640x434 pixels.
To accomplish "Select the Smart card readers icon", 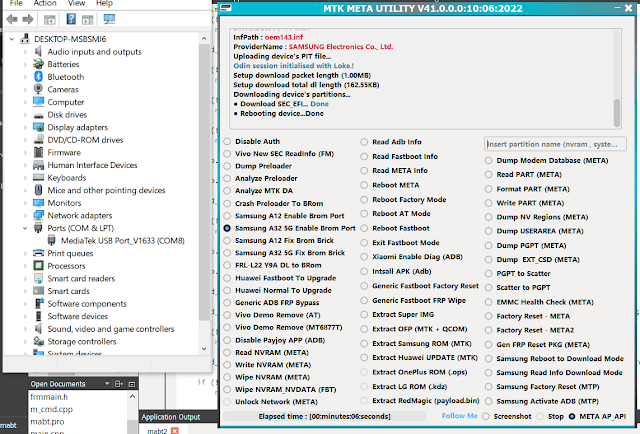I will pos(38,278).
